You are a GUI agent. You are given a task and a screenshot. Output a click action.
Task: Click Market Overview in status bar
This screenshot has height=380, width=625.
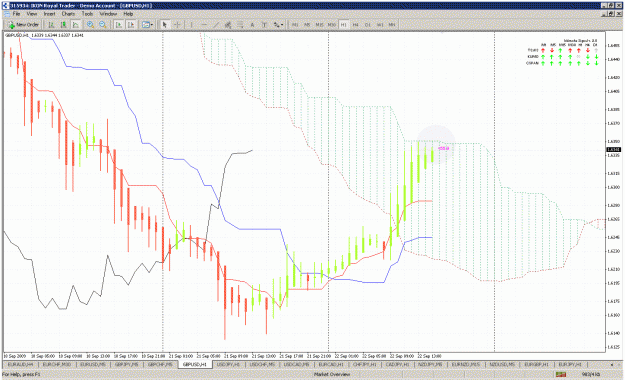332,374
